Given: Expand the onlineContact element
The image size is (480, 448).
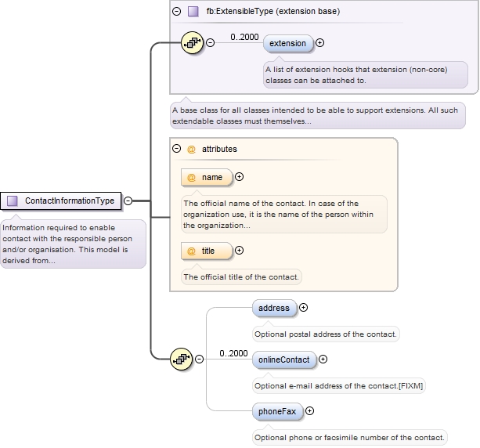Looking at the screenshot, I should pyautogui.click(x=323, y=359).
